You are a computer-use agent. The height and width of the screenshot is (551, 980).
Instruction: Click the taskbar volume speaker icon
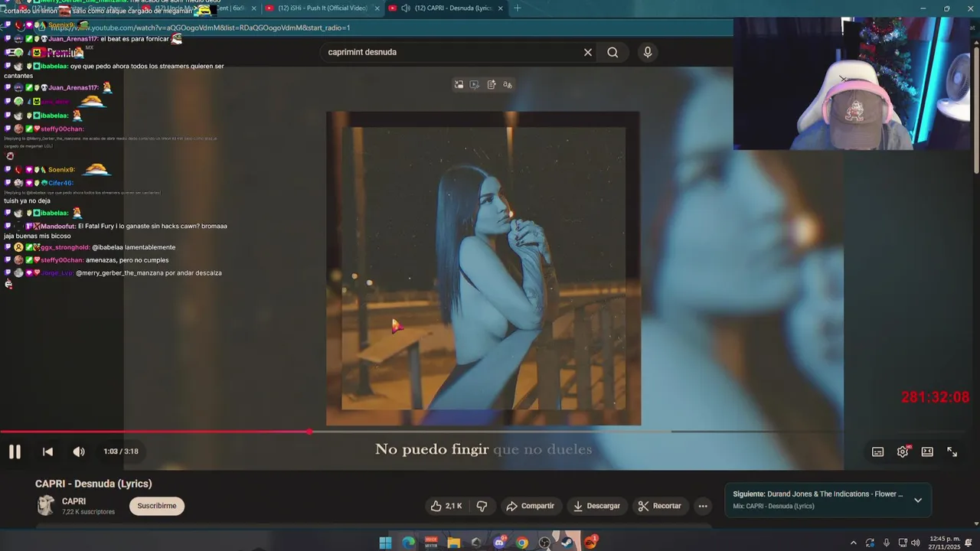coord(916,543)
